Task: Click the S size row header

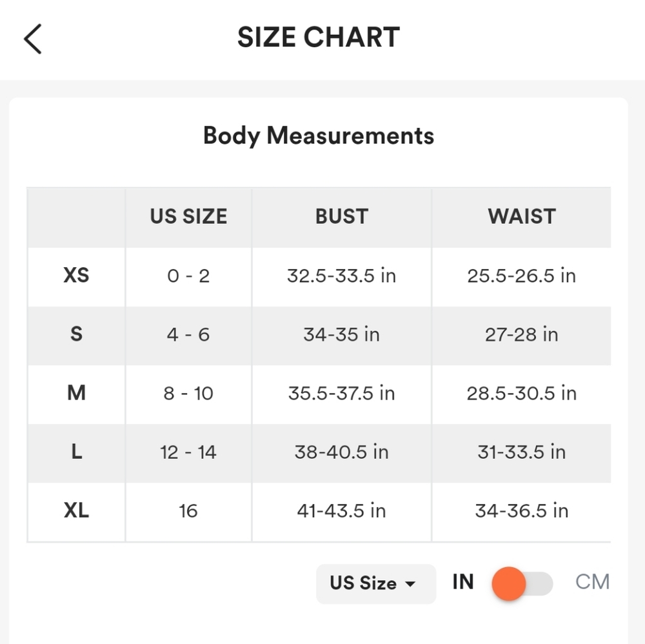Action: point(76,335)
